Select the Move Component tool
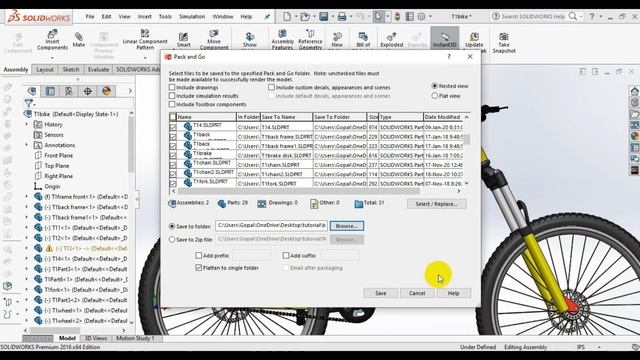640x360 pixels. click(214, 40)
